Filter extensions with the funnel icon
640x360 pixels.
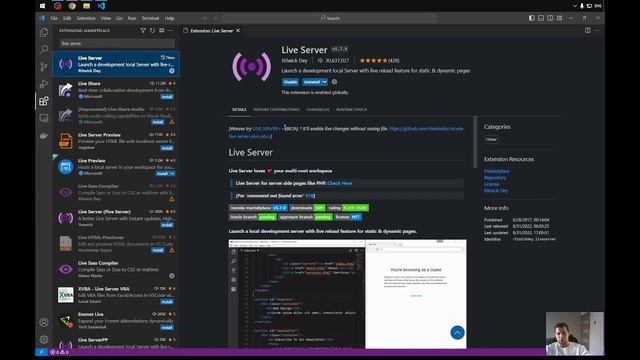(143, 31)
